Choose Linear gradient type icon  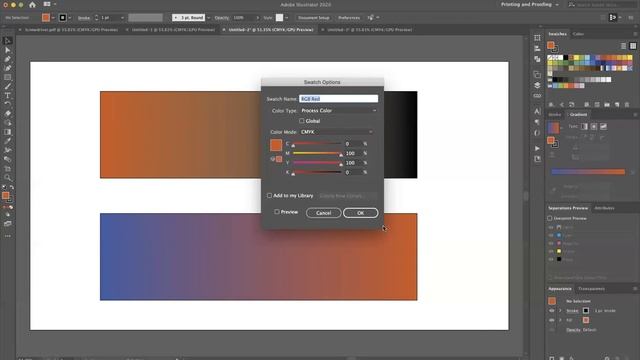(x=584, y=127)
